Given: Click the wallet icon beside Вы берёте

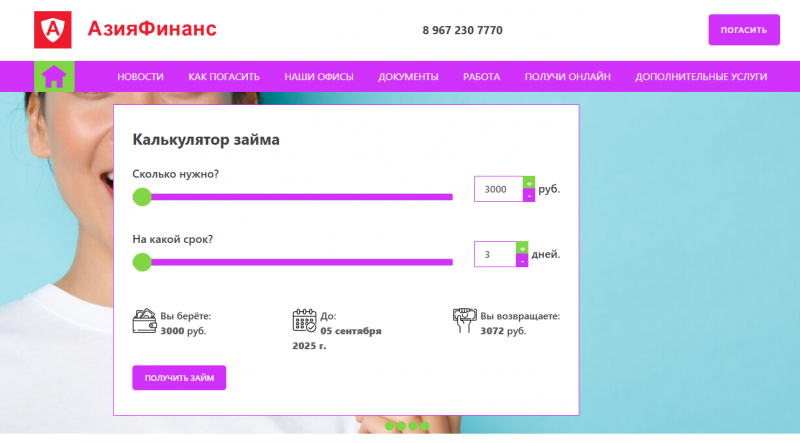Looking at the screenshot, I should 144,321.
